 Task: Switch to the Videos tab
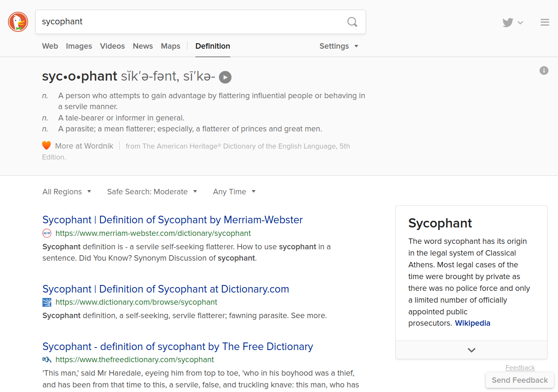pos(112,46)
